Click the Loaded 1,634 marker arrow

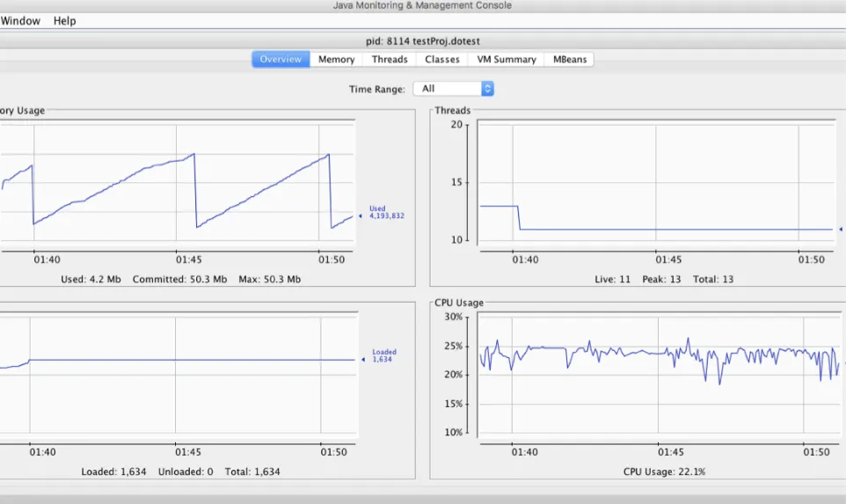(x=363, y=360)
